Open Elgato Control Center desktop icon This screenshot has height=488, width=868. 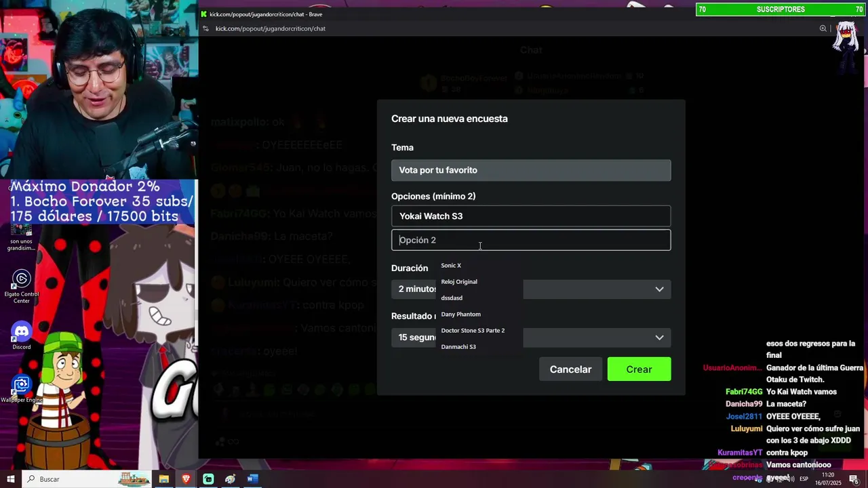(x=22, y=286)
